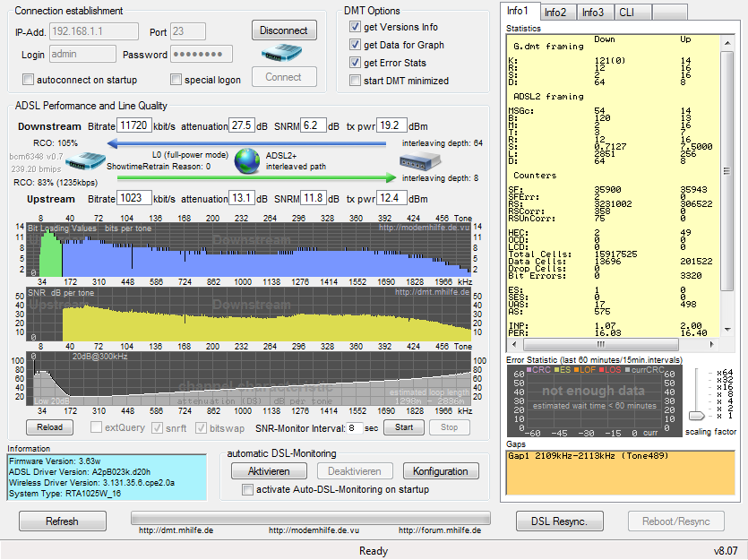This screenshot has height=560, width=748.
Task: Click the x64 scaling factor label
Action: pos(725,373)
